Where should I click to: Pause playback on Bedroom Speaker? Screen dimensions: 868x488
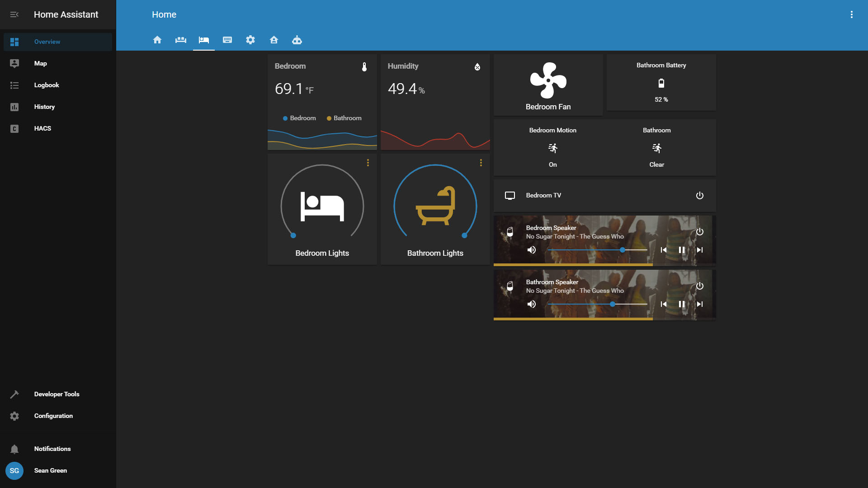click(x=682, y=250)
